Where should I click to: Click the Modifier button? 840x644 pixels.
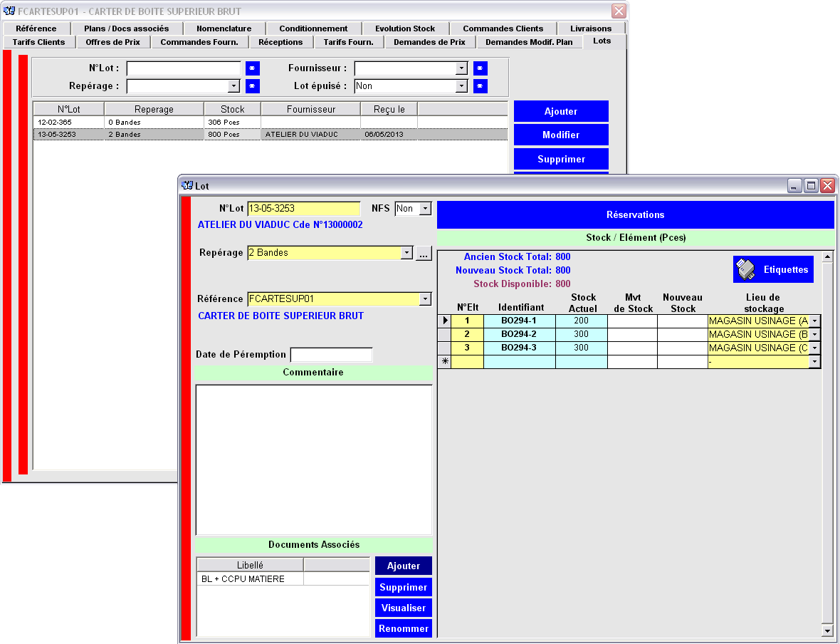[561, 135]
